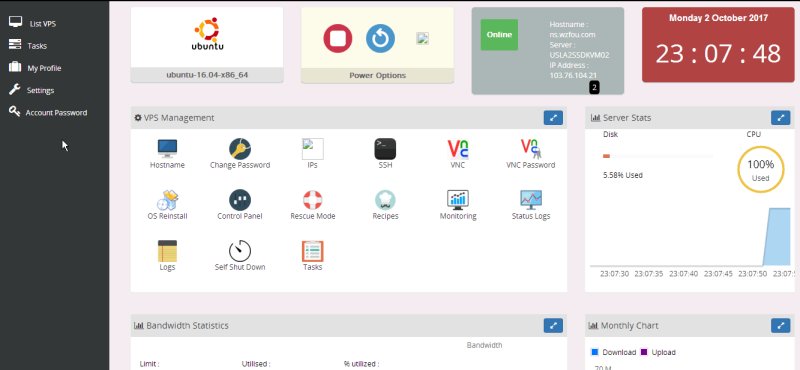
Task: Click the 23:07:48 clock display
Action: 718,54
